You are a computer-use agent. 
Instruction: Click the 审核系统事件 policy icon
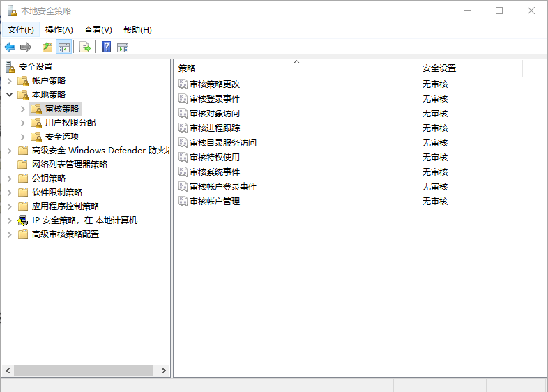[183, 172]
